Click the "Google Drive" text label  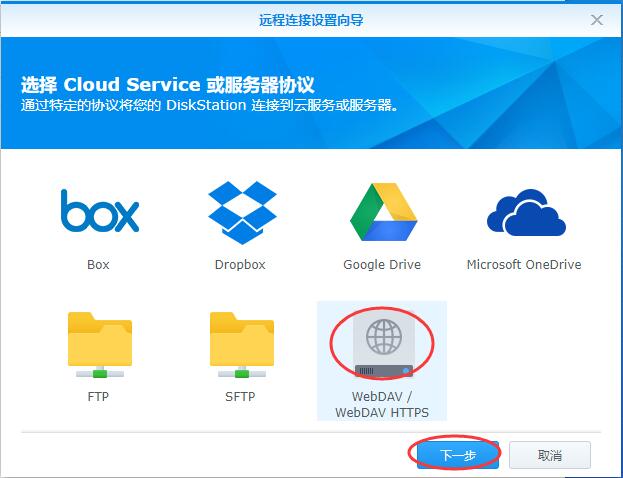tap(382, 265)
